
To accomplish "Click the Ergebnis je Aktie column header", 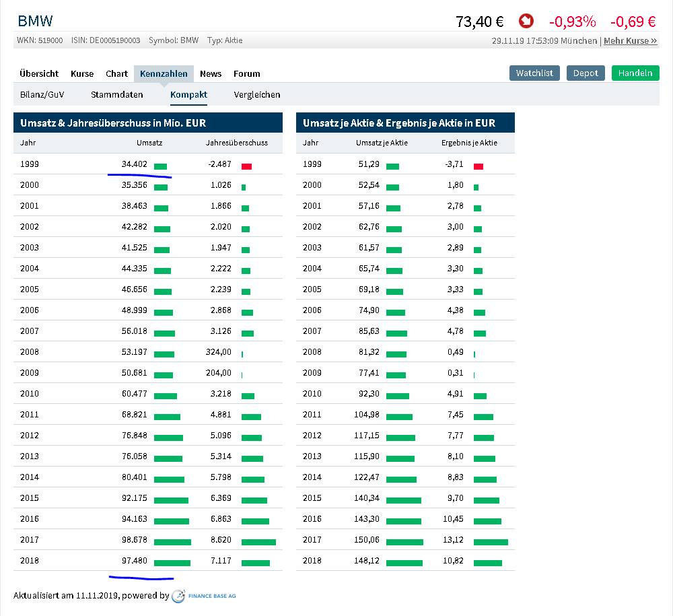I will click(x=469, y=143).
